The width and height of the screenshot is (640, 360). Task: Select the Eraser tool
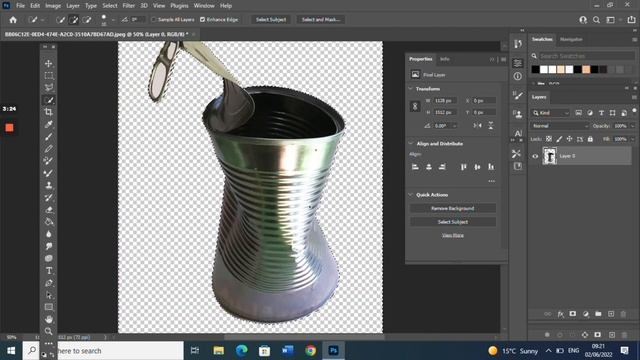tap(49, 210)
